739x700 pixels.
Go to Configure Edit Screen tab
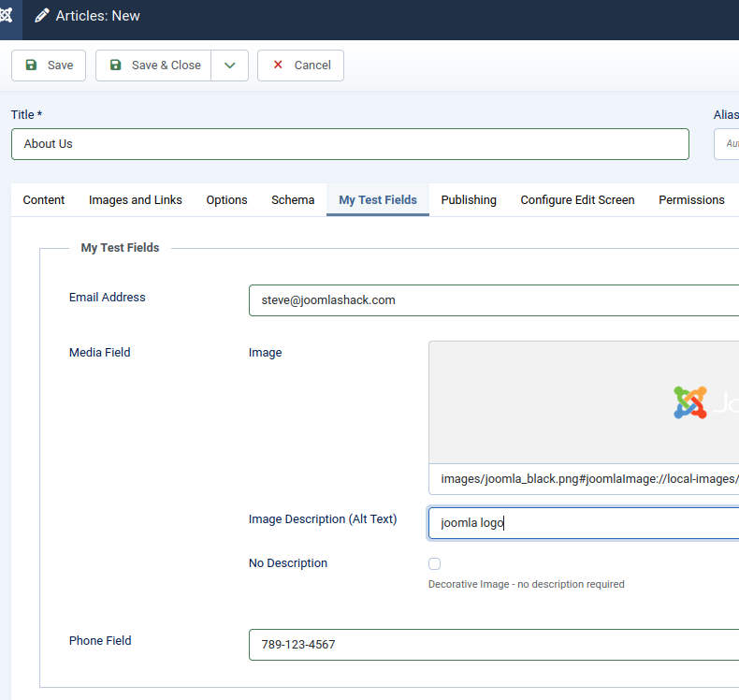coord(577,200)
